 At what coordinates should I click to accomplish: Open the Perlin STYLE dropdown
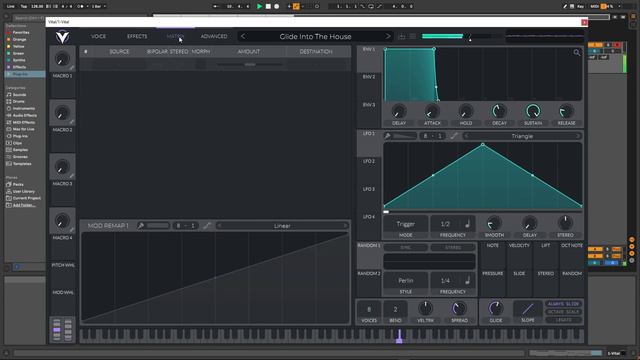(405, 281)
